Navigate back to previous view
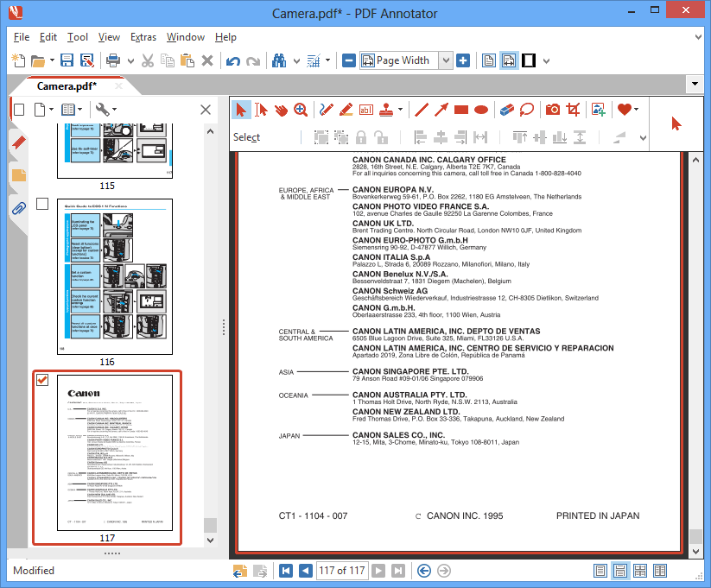Viewport: 711px width, 588px height. click(x=424, y=571)
